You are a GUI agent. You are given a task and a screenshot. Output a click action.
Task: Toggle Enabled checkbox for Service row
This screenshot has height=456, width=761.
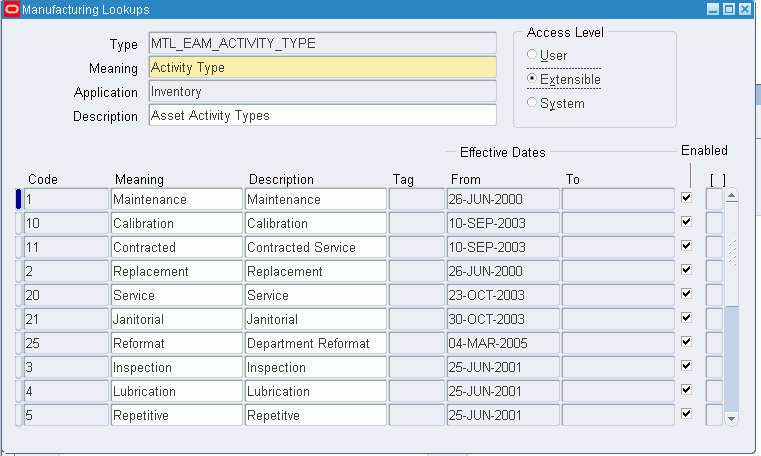pyautogui.click(x=686, y=293)
